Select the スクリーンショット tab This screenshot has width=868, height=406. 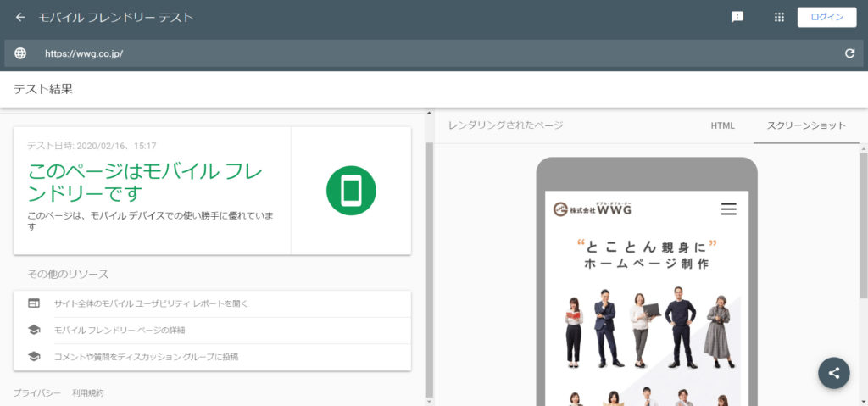coord(806,125)
